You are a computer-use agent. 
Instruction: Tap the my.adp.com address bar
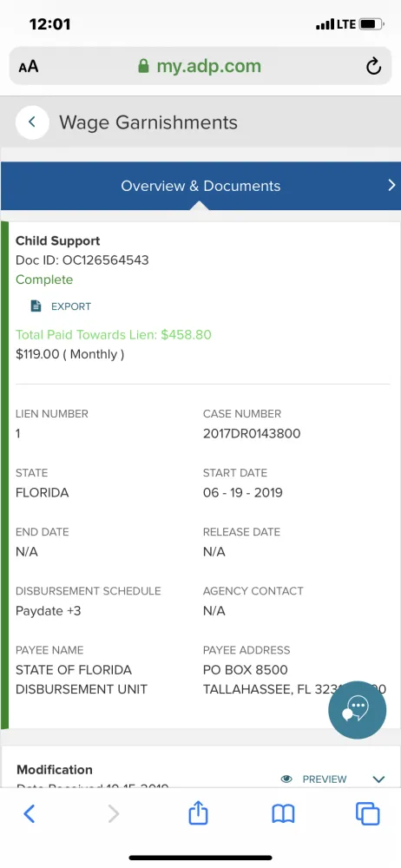coord(200,66)
